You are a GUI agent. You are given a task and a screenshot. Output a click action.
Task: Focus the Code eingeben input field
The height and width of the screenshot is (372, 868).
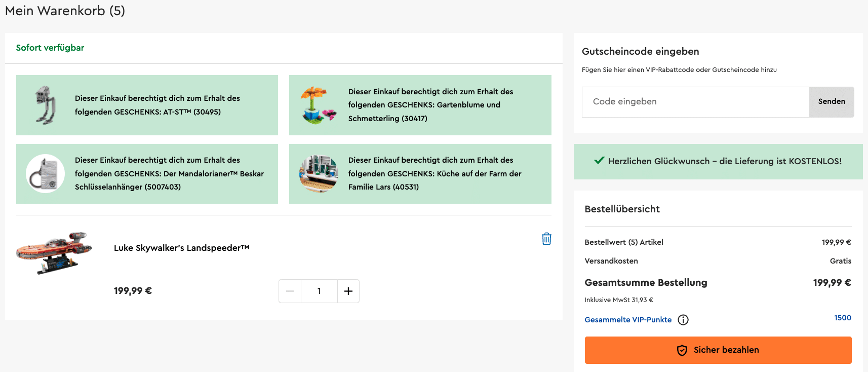click(x=695, y=102)
